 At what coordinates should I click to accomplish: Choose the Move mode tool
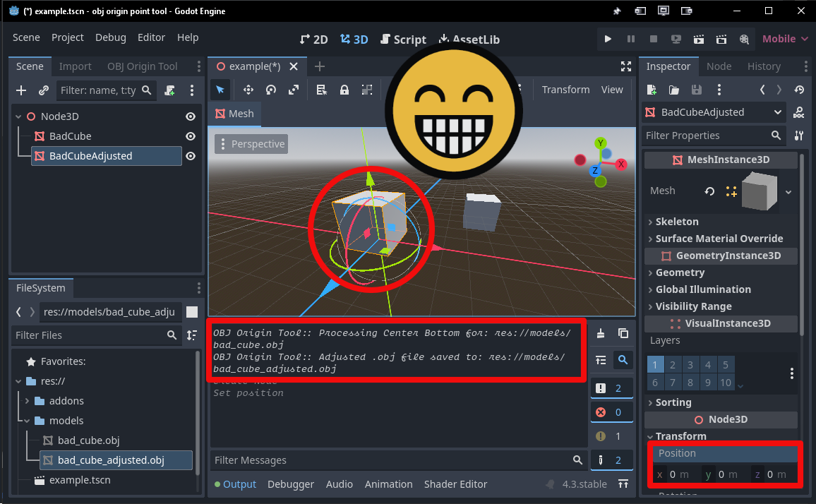coord(248,90)
